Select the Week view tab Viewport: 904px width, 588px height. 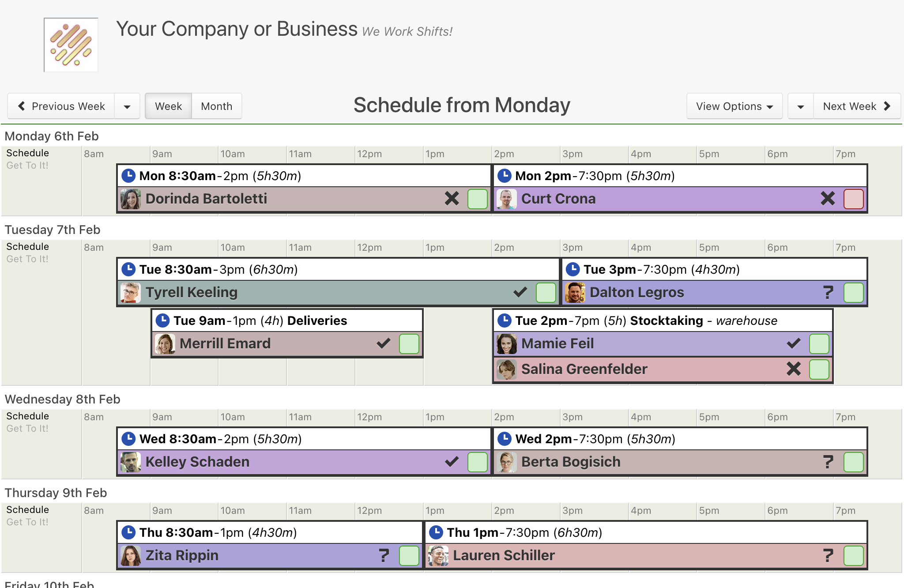[x=168, y=106]
